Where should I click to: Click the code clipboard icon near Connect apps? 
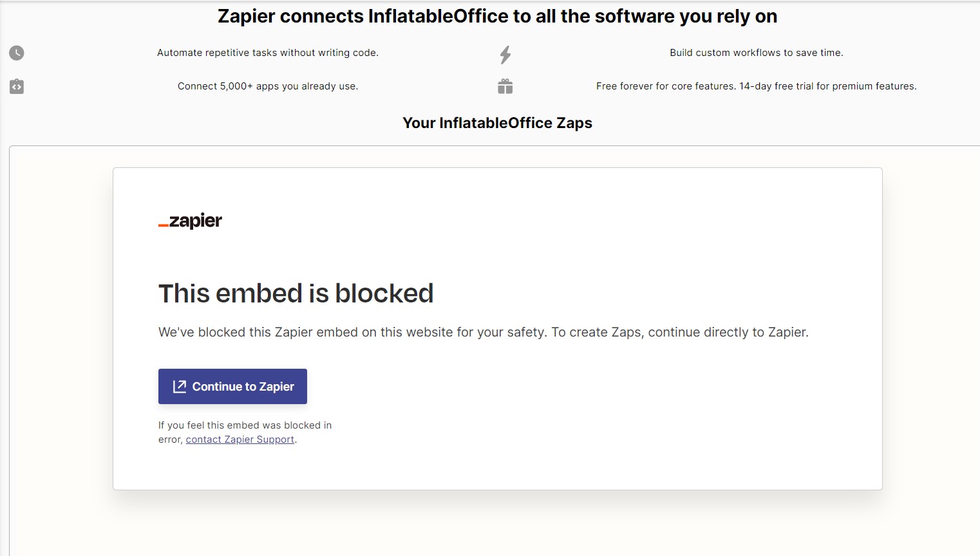[17, 86]
